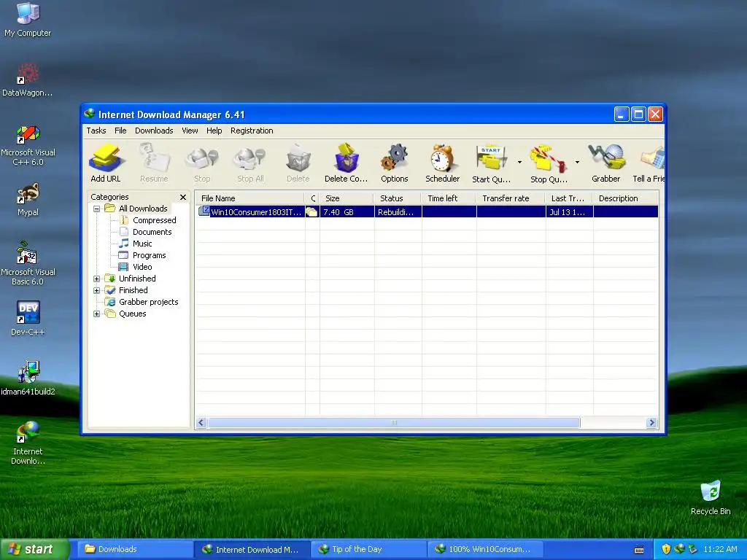Viewport: 747px width, 560px height.
Task: Open the Start Queue dropdown arrow
Action: pos(519,163)
